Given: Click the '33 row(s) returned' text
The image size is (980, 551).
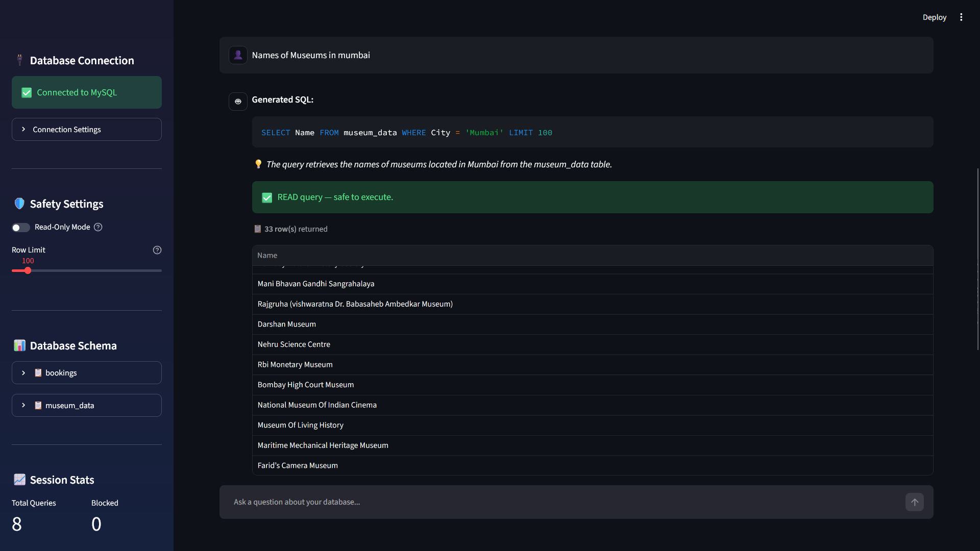Looking at the screenshot, I should point(296,229).
